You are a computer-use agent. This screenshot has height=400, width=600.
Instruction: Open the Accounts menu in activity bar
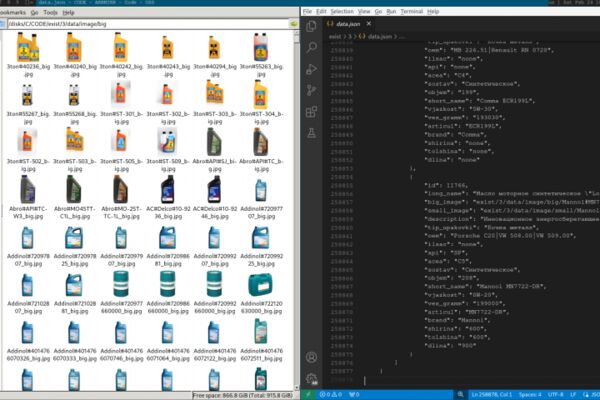click(x=311, y=357)
